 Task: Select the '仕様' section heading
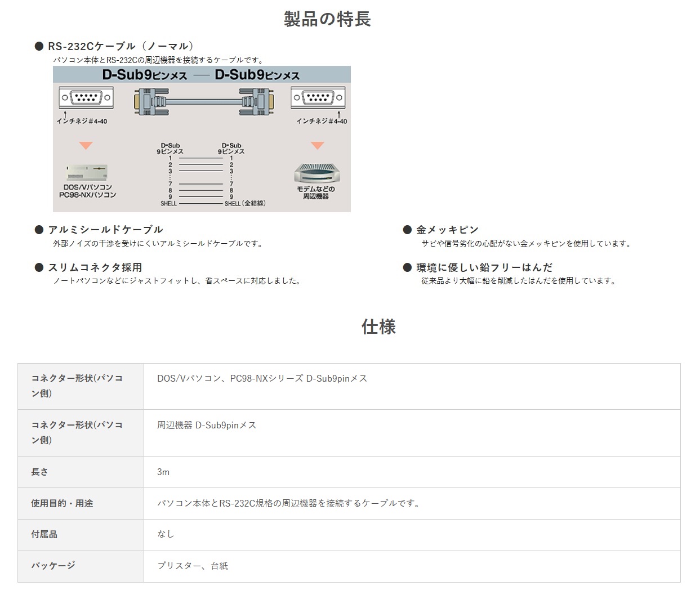point(378,326)
